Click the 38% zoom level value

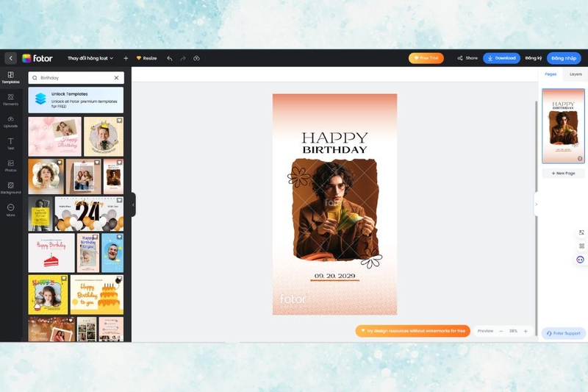tap(513, 331)
